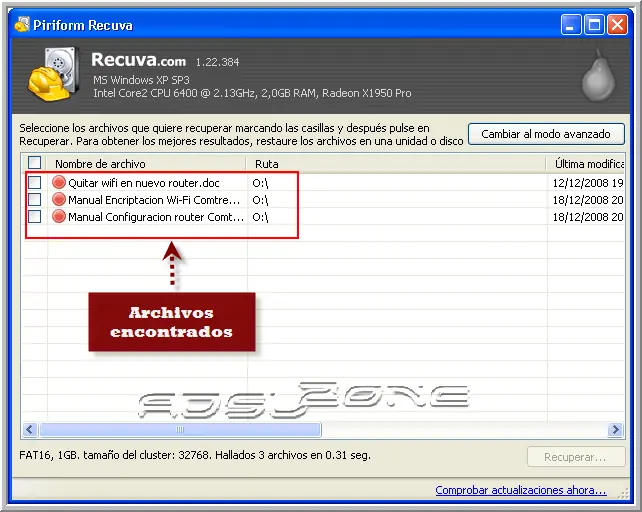
Task: Check the box for Quitar wifi en nuevo router.doc
Action: coord(35,182)
